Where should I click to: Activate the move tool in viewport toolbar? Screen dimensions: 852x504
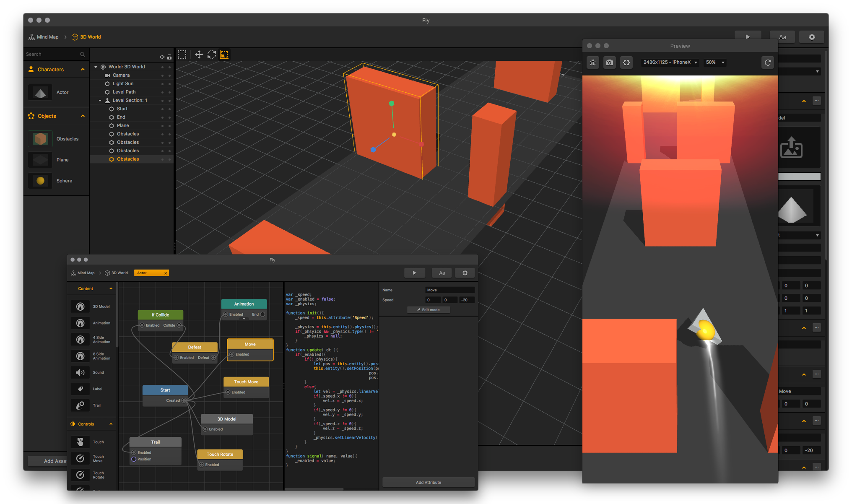pos(199,55)
